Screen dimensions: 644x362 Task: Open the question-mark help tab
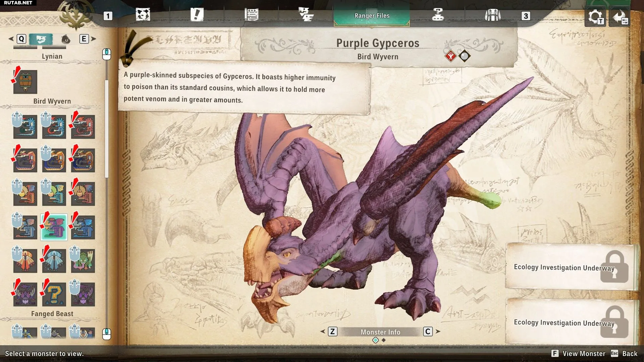point(438,15)
